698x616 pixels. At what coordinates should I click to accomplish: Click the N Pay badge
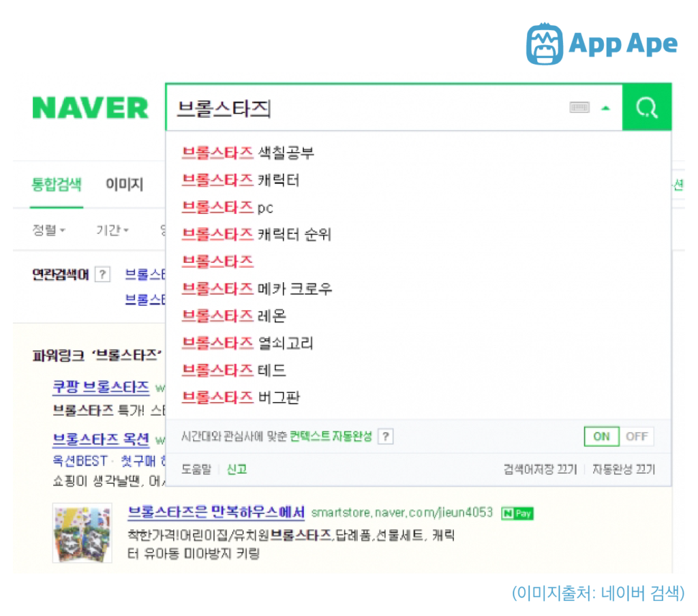coord(517,514)
